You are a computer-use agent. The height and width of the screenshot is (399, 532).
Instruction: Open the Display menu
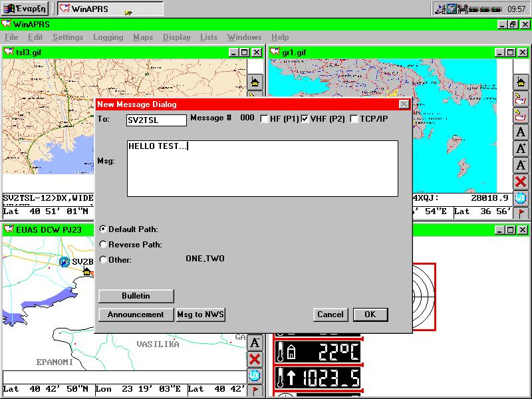tap(176, 37)
